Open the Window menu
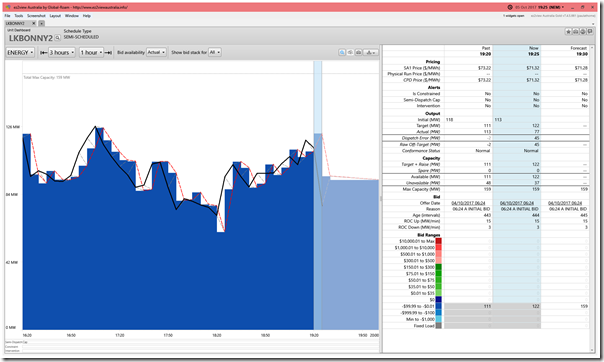The height and width of the screenshot is (362, 604). [x=72, y=16]
